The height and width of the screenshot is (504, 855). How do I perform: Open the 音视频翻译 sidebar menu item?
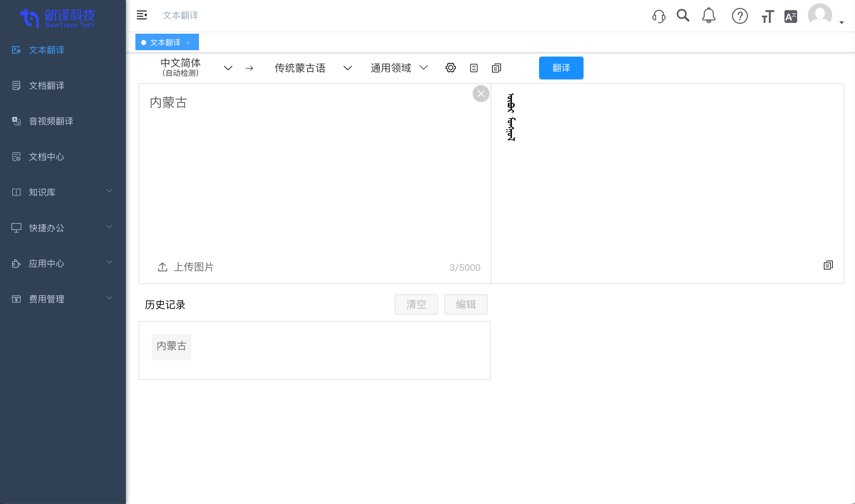(51, 121)
